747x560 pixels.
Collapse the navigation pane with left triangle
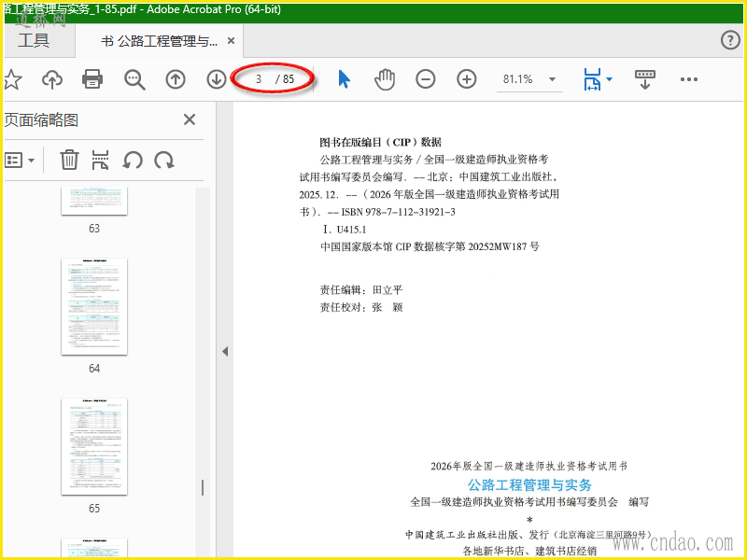pyautogui.click(x=225, y=352)
